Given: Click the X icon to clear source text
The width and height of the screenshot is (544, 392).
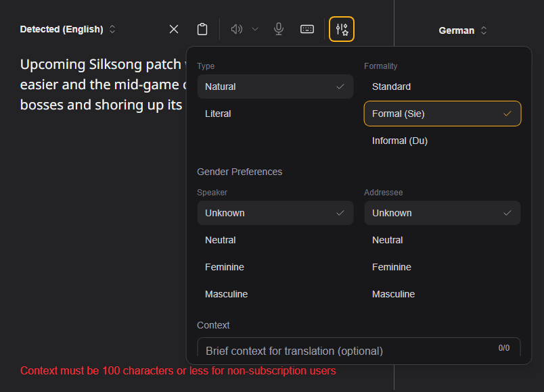Looking at the screenshot, I should (x=174, y=29).
